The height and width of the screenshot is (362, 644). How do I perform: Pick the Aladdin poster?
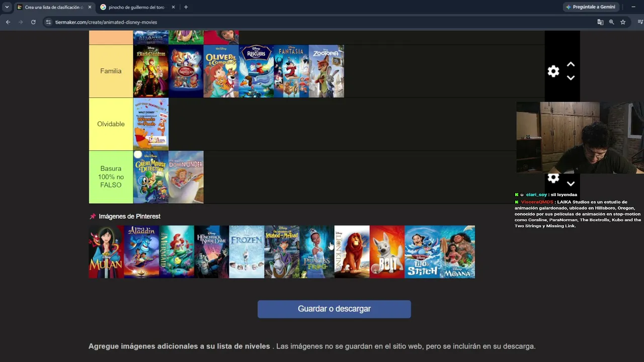pyautogui.click(x=141, y=252)
